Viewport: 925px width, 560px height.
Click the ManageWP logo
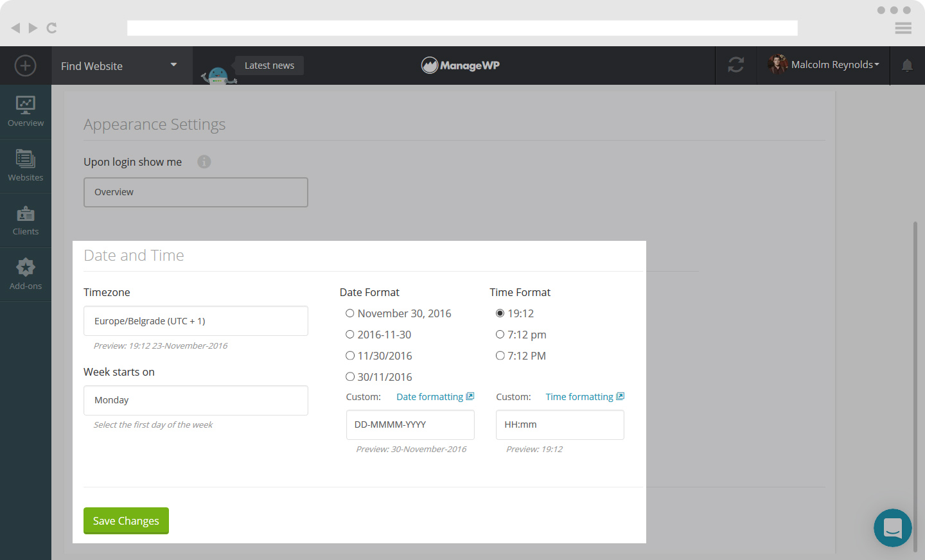point(461,65)
